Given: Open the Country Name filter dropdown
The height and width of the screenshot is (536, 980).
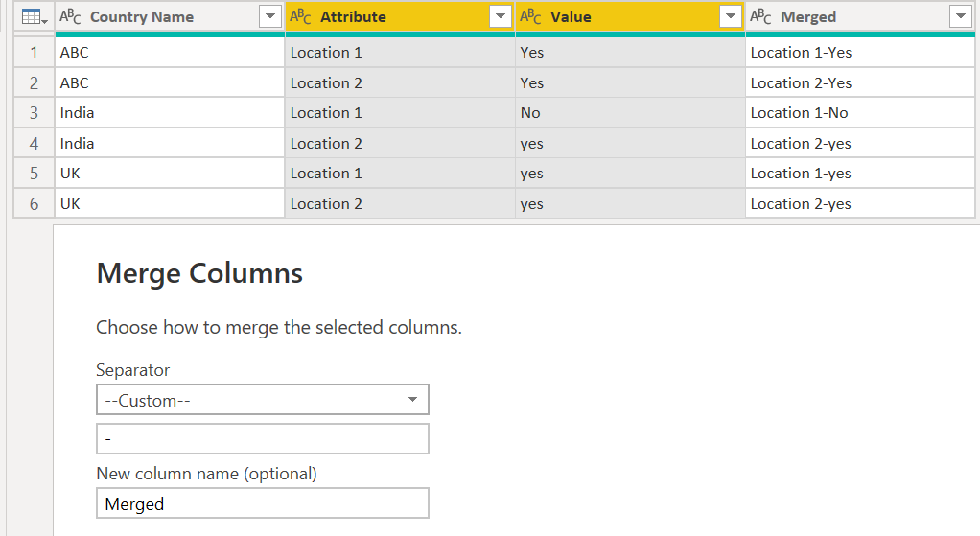Looking at the screenshot, I should click(x=270, y=17).
